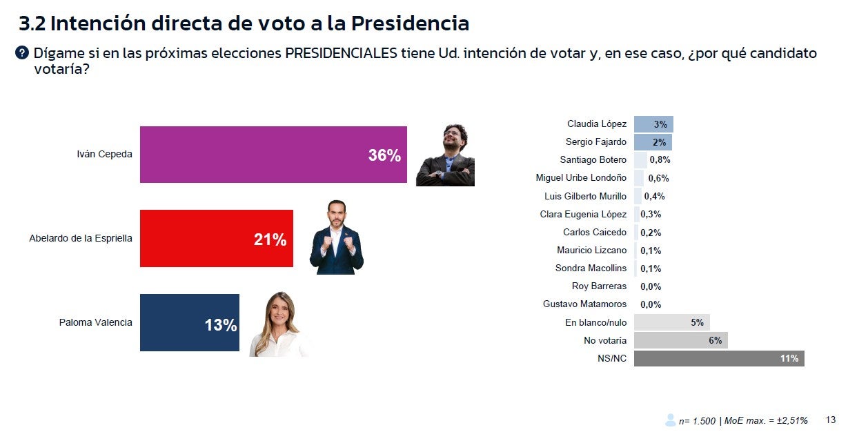Select the Sergio Fajardo 2% bar
Screen dimensions: 868x441
pos(652,142)
